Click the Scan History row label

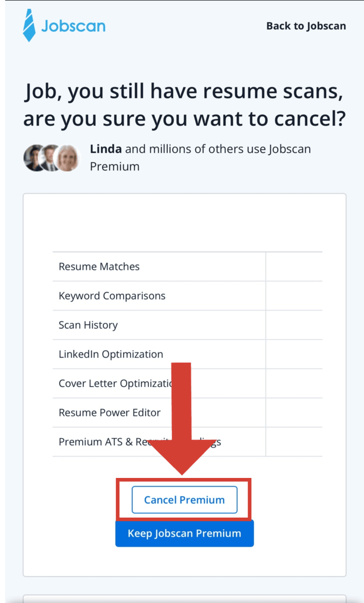coord(88,325)
